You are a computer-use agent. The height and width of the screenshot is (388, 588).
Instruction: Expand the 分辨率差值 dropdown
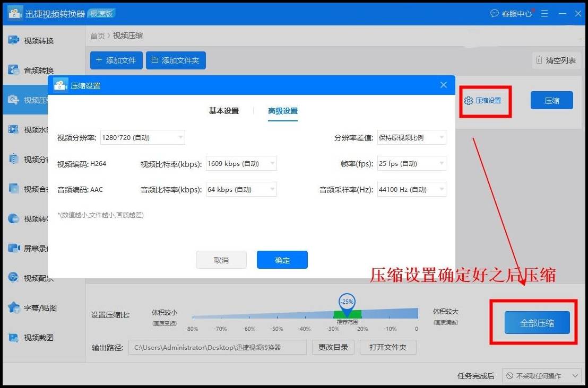pos(411,137)
